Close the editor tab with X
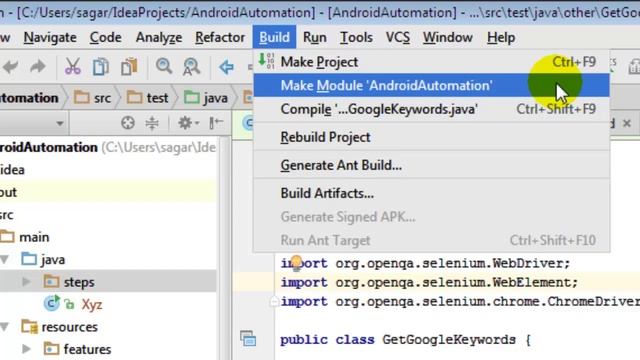640x360 pixels. pos(627,123)
